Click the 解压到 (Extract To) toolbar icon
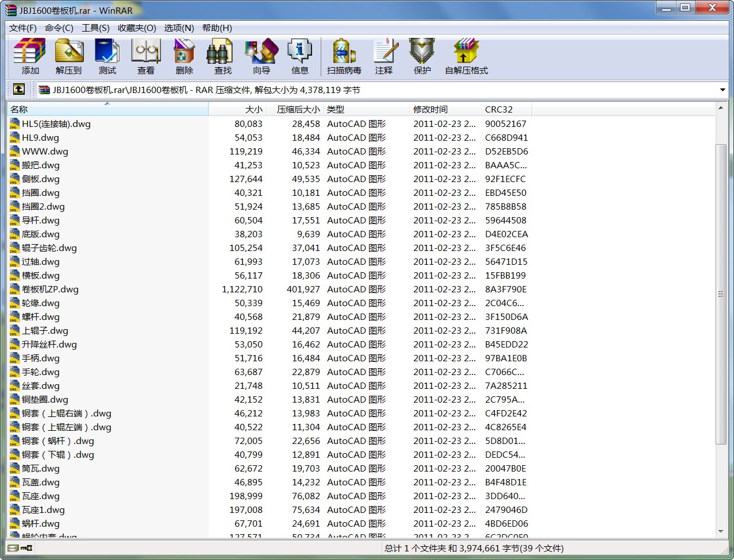 [x=69, y=51]
